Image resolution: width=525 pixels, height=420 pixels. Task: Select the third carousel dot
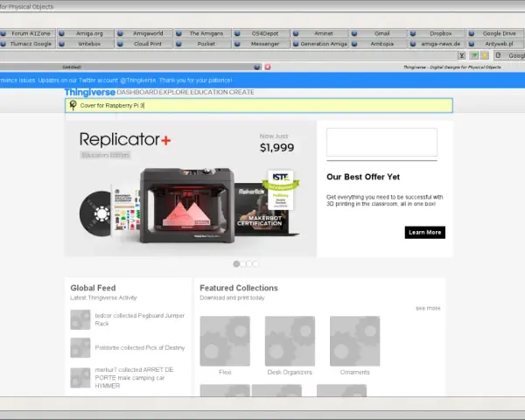[x=249, y=264]
